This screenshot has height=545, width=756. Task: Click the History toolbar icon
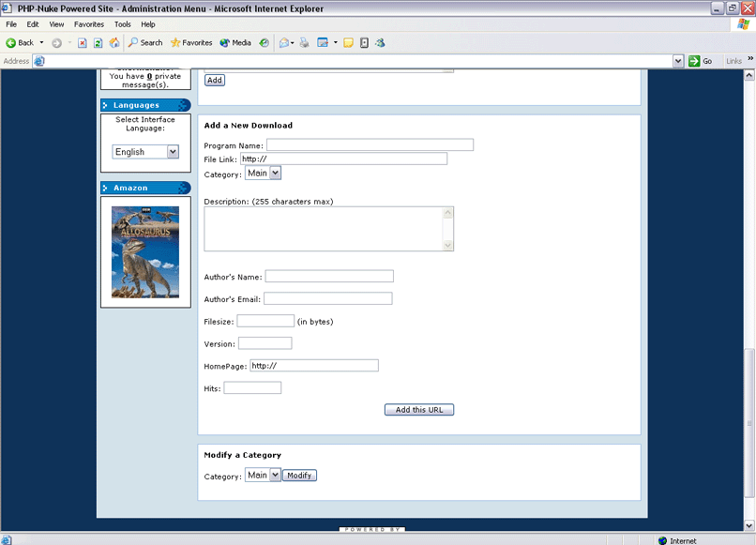tap(265, 42)
